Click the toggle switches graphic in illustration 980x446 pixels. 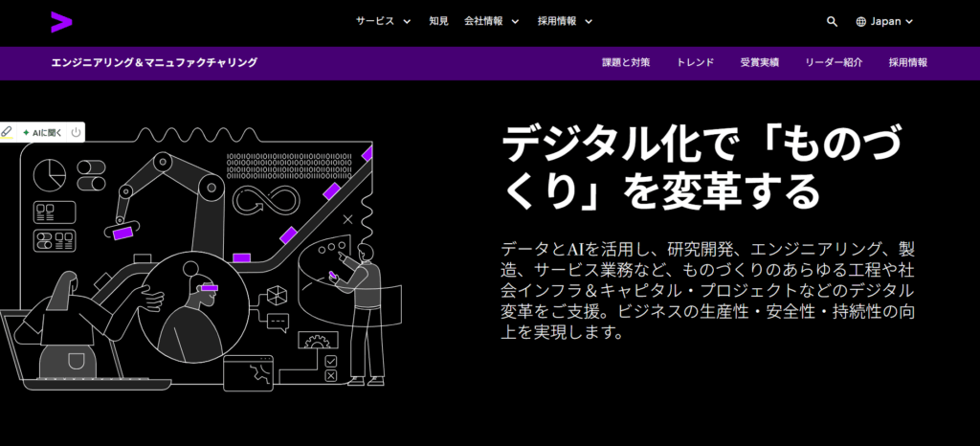[x=92, y=175]
